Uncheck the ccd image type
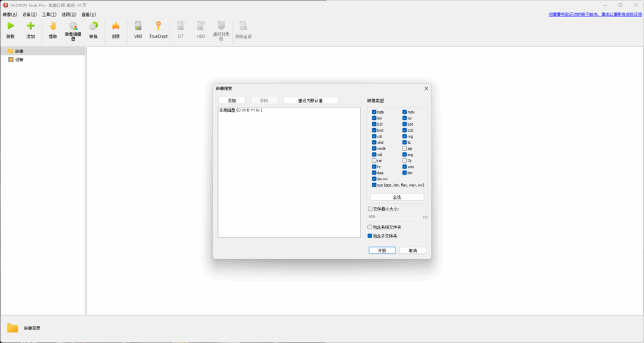Image resolution: width=644 pixels, height=343 pixels. [x=404, y=131]
